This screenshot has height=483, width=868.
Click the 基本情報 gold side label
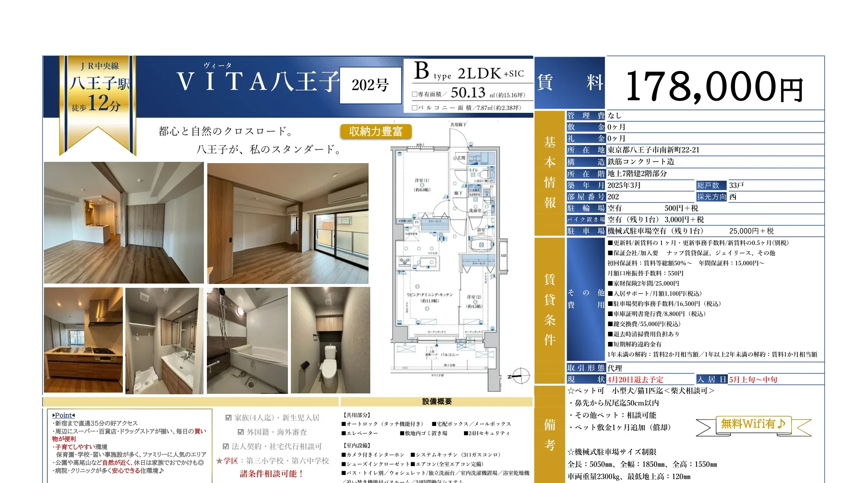(550, 173)
